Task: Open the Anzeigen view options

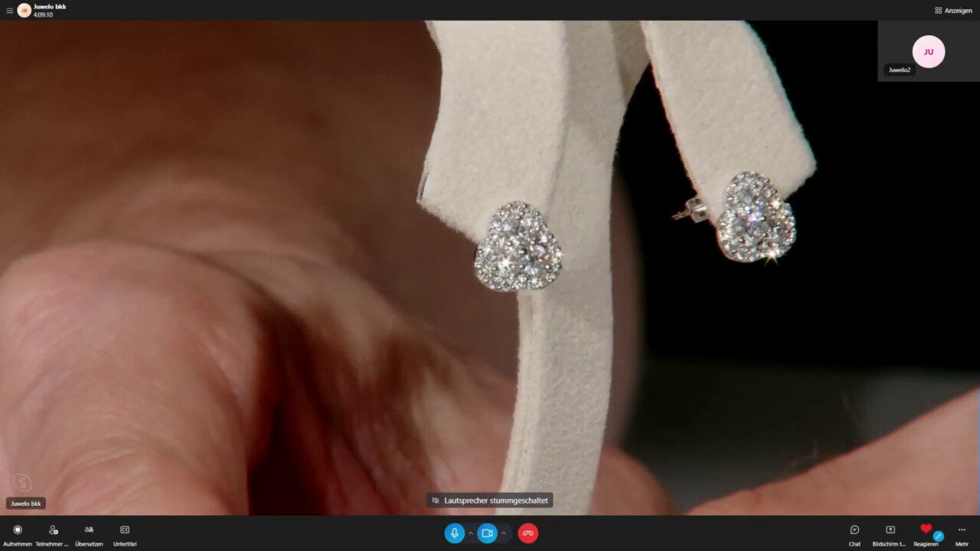Action: (x=953, y=11)
